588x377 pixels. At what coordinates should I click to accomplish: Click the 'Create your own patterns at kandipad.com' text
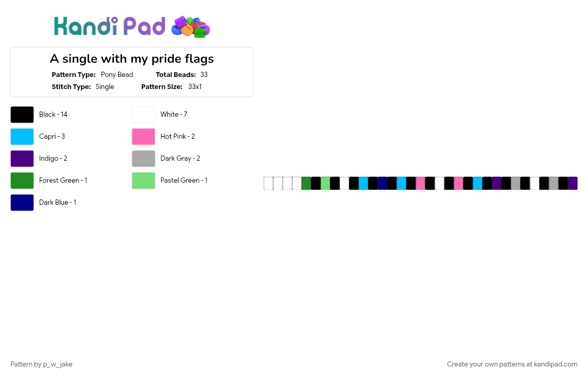pos(512,364)
